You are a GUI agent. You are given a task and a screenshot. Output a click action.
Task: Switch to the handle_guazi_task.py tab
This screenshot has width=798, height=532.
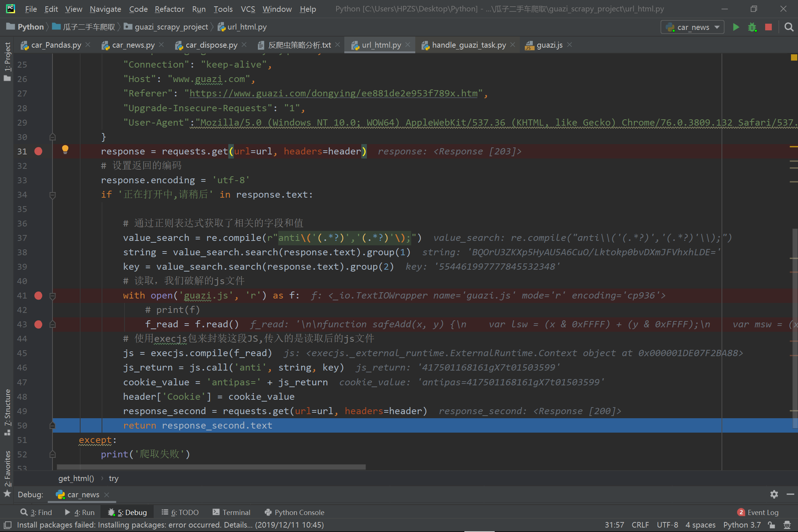coord(468,45)
